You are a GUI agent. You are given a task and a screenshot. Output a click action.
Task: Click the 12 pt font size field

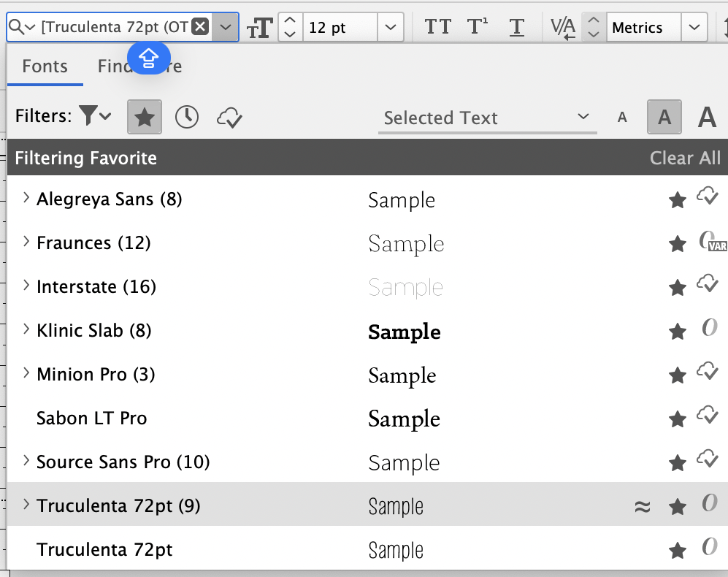coord(340,28)
